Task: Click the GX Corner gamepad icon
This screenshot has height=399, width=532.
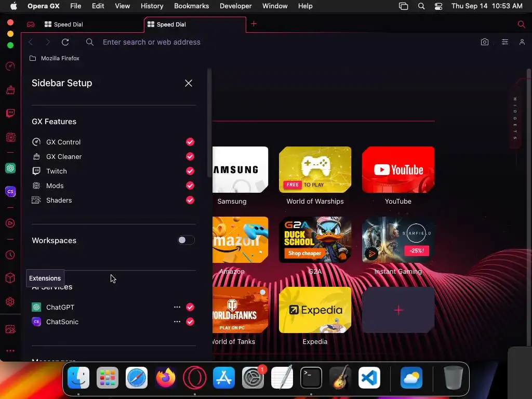Action: [x=31, y=24]
